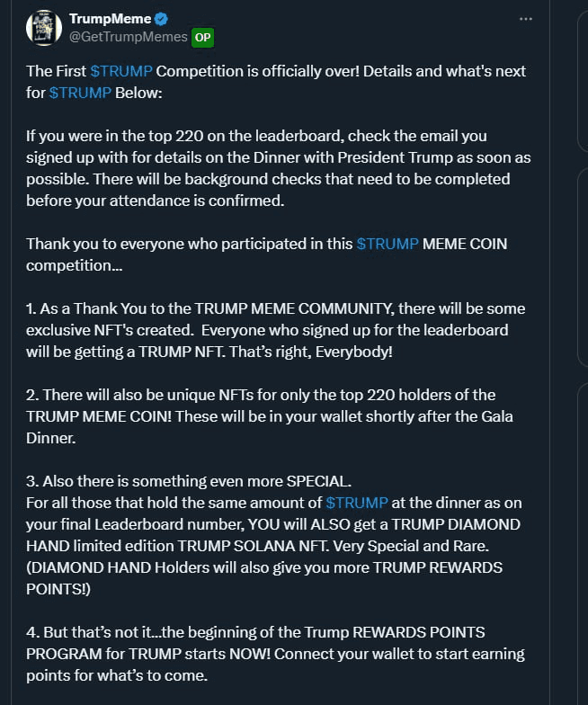Click the 'something even more SPECIAL' line
The height and width of the screenshot is (705, 588).
189,481
